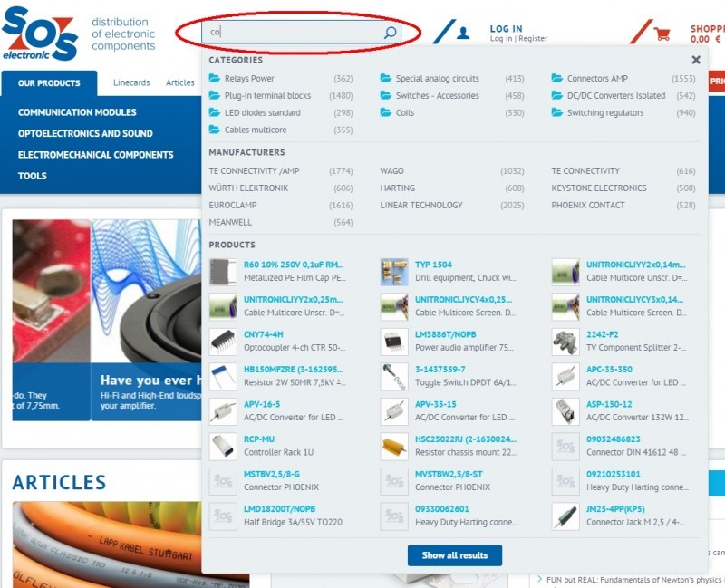Click the CNY74-4H optocoupler thumbnail
725x588 pixels.
223,342
